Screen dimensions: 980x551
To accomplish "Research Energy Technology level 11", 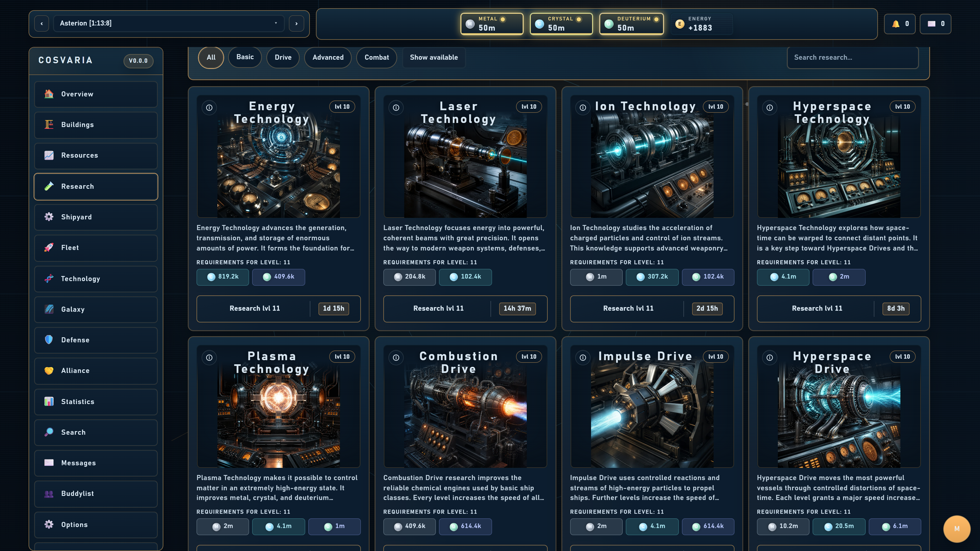I will pos(278,308).
